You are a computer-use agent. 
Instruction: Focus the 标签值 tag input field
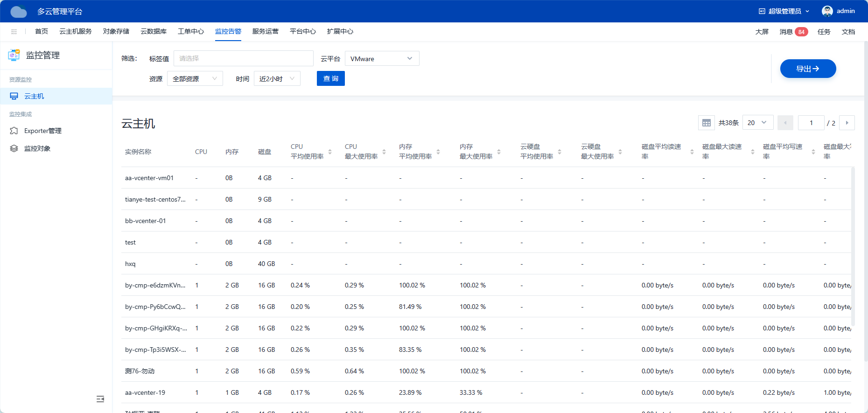(x=243, y=59)
